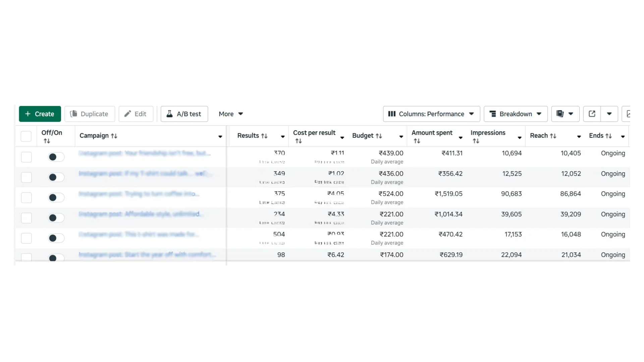Screen dimensions: 644x362
Task: Open the More menu
Action: pyautogui.click(x=231, y=114)
